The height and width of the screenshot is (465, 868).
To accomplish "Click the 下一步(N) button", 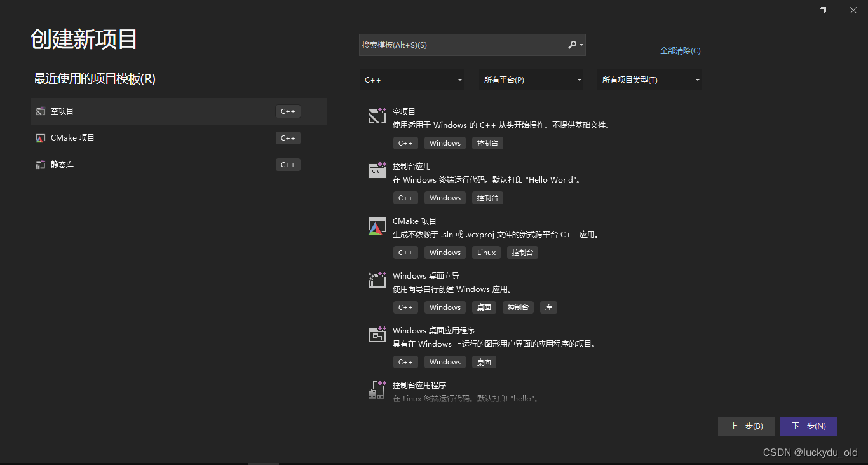I will (808, 426).
